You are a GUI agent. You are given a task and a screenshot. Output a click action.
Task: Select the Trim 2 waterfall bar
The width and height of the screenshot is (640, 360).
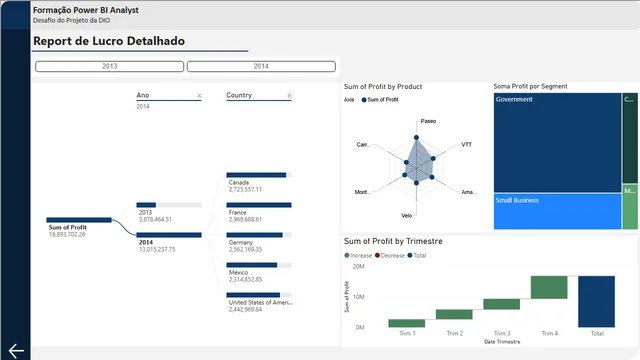[x=454, y=314]
